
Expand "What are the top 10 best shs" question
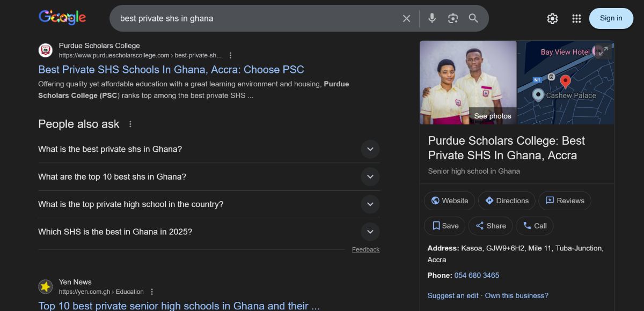coord(370,176)
